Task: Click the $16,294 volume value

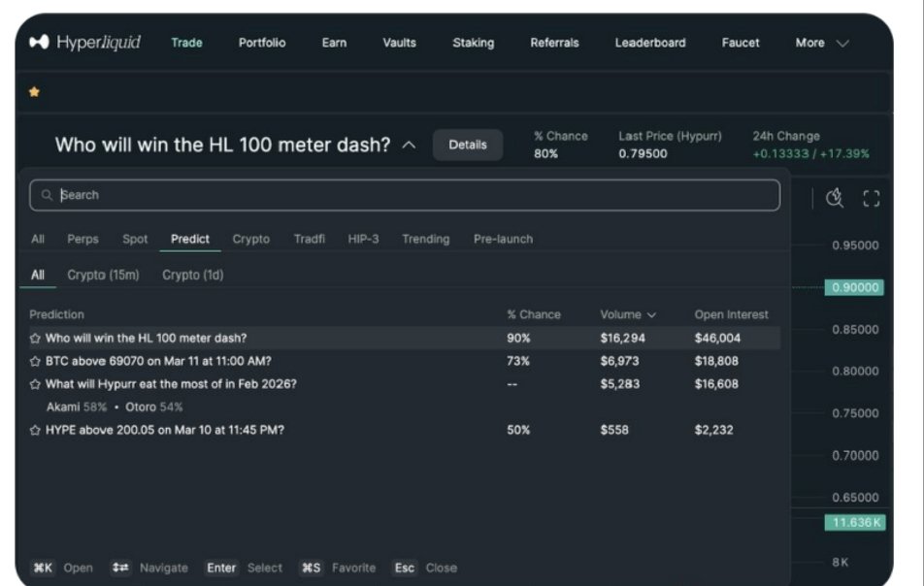Action: point(623,338)
